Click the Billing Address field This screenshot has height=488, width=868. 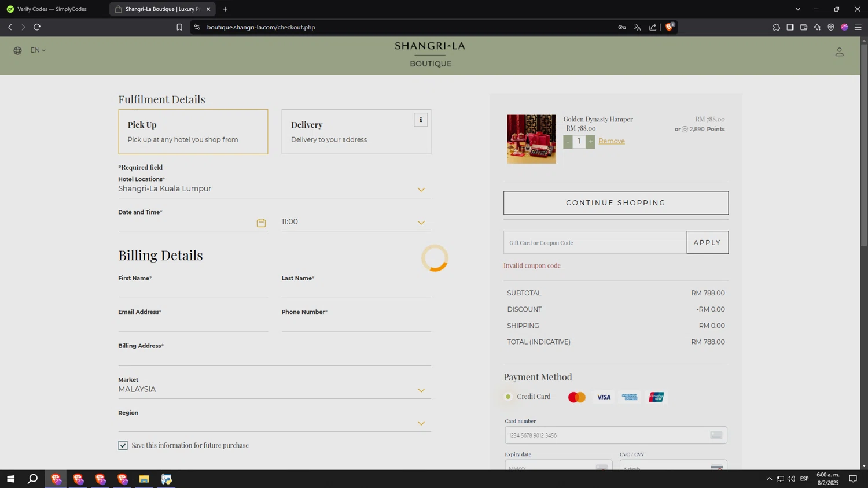(x=274, y=358)
